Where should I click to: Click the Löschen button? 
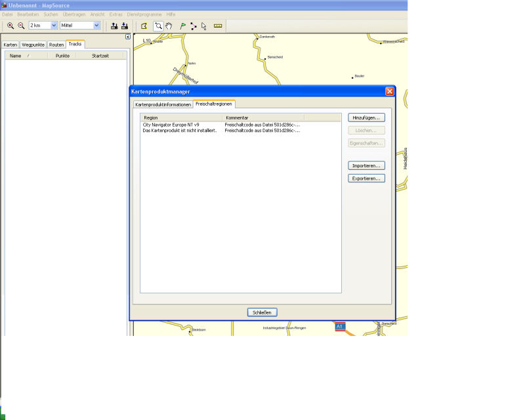click(366, 131)
